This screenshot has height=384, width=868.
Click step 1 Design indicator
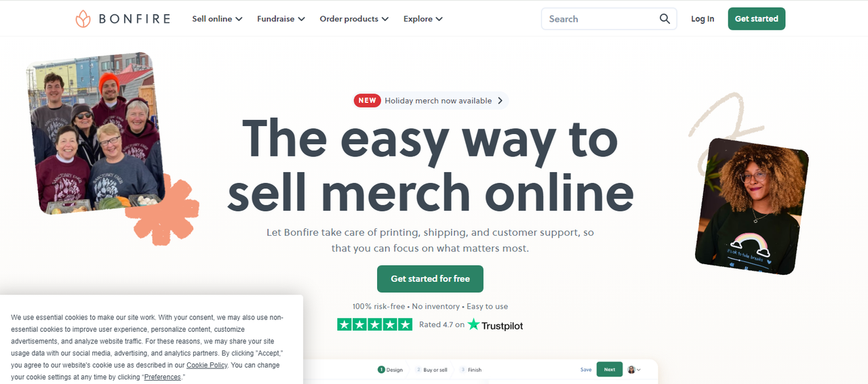tap(391, 370)
